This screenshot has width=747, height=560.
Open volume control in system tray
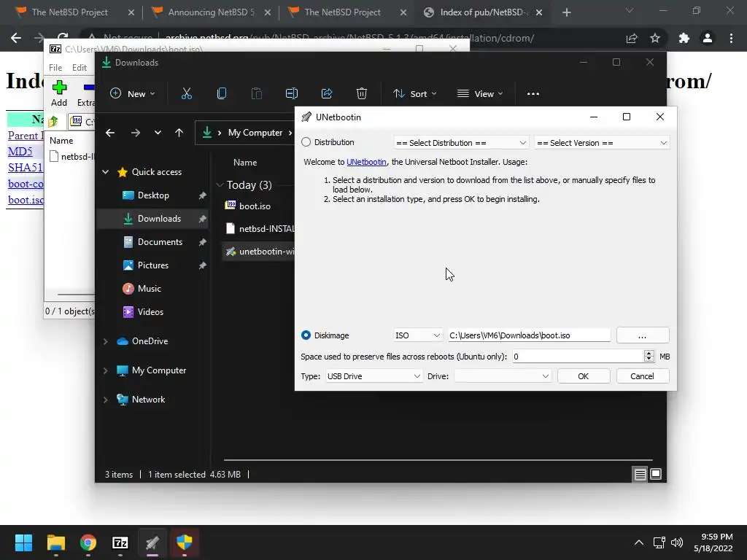676,542
